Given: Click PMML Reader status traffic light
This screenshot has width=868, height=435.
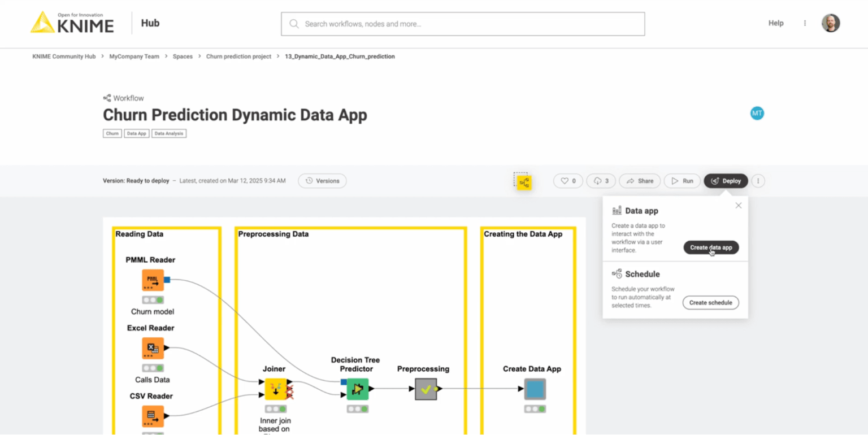Looking at the screenshot, I should (x=153, y=300).
